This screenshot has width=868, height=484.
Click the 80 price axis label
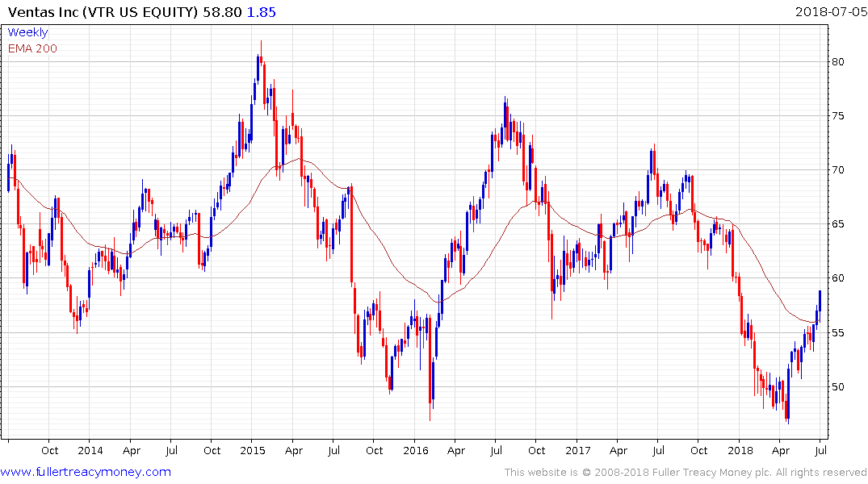[837, 62]
